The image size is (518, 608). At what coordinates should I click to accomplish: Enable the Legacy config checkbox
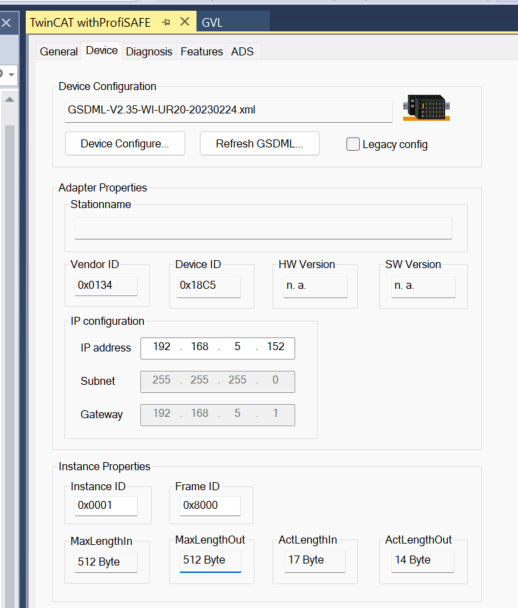pyautogui.click(x=353, y=144)
